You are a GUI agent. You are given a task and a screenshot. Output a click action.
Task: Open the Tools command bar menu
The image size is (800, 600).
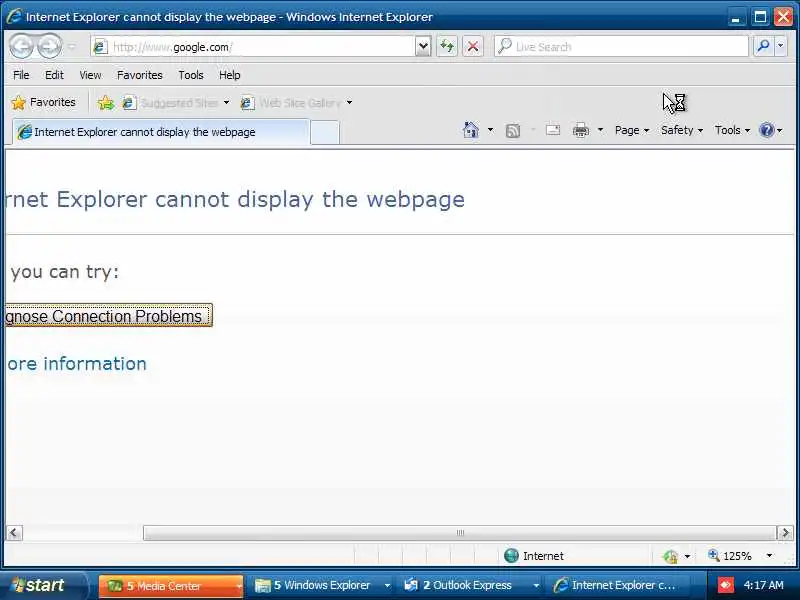click(732, 130)
